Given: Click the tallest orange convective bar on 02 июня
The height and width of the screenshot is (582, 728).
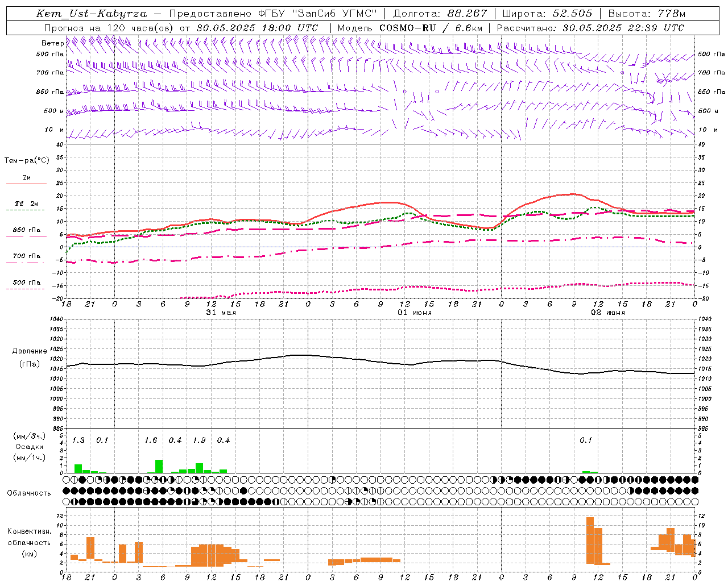Looking at the screenshot, I should click(x=590, y=540).
